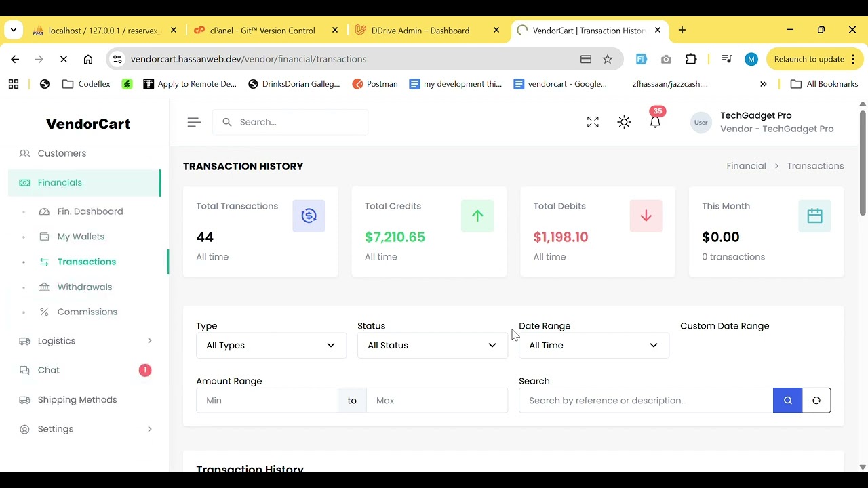Click the Customers people icon in sidebar
Screen dimensions: 868x488
[24, 153]
